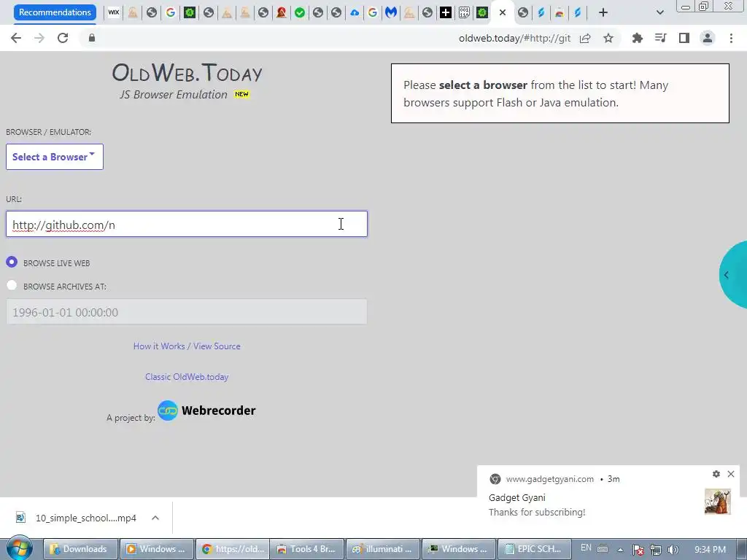Switch to the green checkmark tab
This screenshot has height=560, width=747.
click(x=300, y=13)
